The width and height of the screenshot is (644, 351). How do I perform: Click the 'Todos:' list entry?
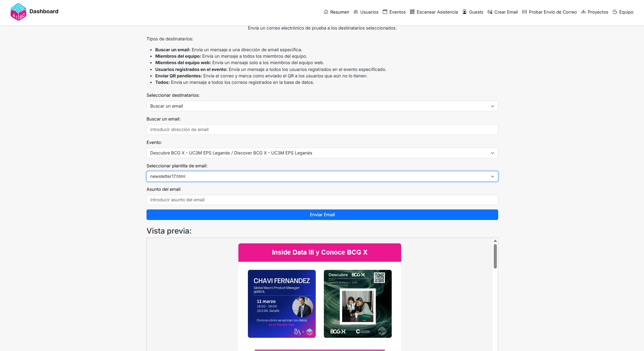[235, 82]
